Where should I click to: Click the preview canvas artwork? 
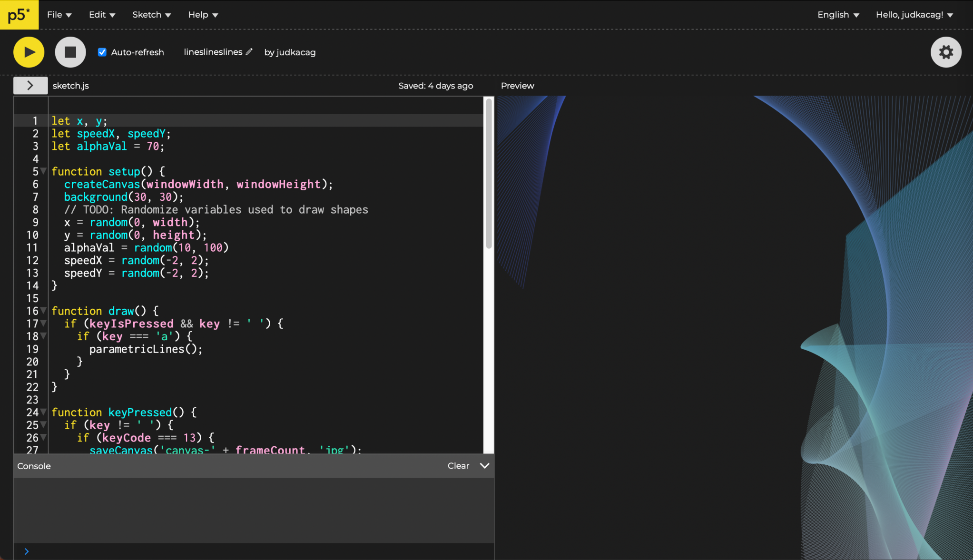pos(734,328)
